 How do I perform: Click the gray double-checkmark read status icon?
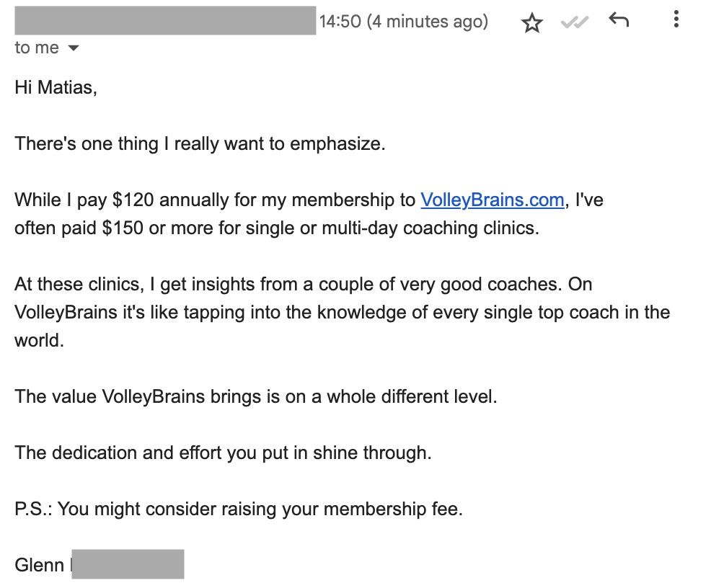[x=575, y=22]
